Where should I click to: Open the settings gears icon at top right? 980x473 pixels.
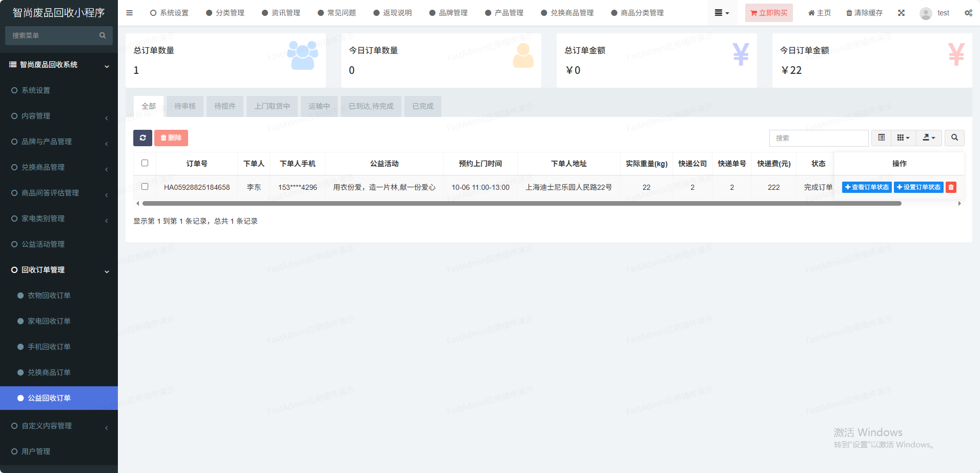[x=968, y=13]
